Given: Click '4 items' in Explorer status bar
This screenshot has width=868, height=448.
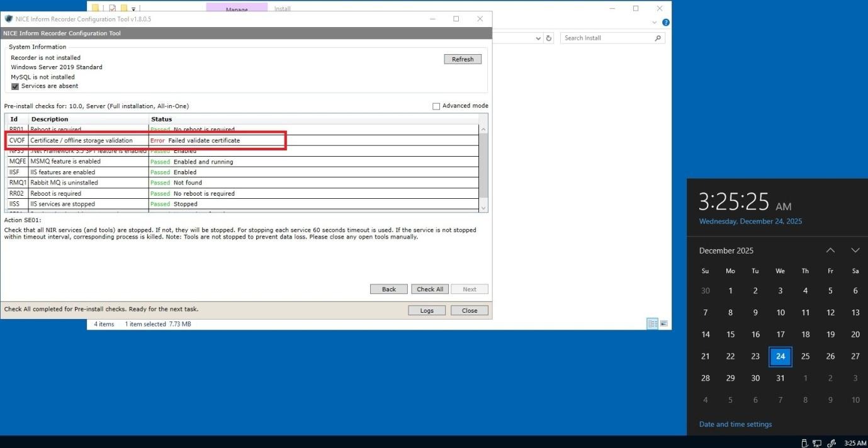Looking at the screenshot, I should (104, 324).
